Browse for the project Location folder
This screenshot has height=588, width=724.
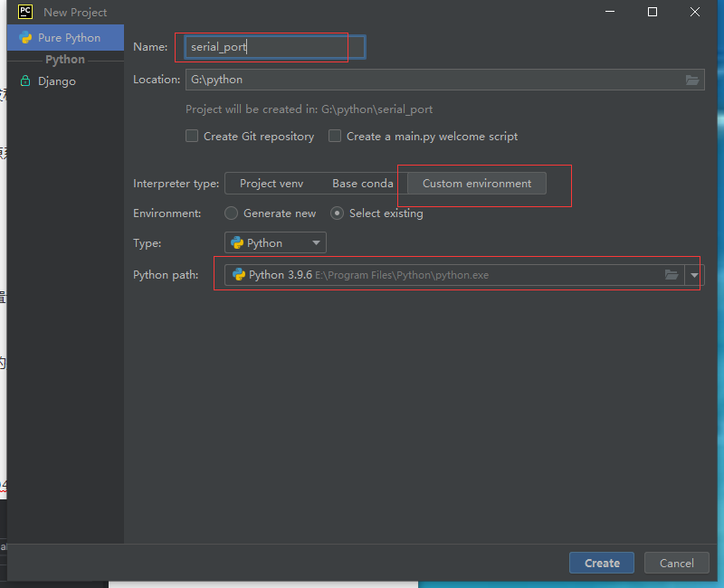click(691, 80)
